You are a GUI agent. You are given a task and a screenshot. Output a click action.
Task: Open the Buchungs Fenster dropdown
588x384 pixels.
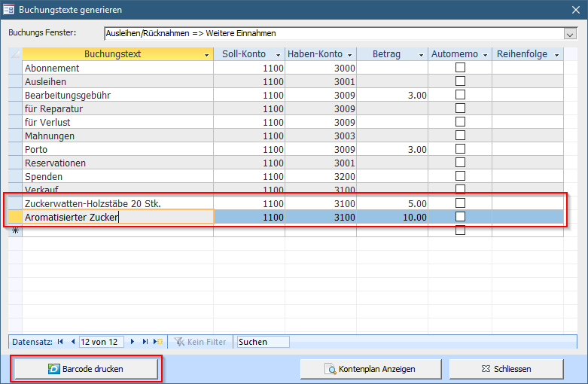point(570,34)
